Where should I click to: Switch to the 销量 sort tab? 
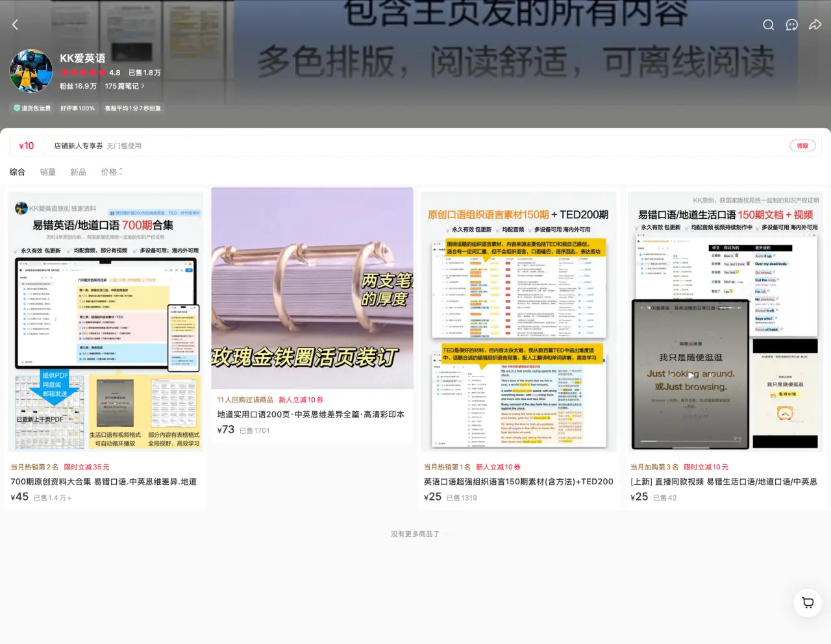tap(48, 172)
